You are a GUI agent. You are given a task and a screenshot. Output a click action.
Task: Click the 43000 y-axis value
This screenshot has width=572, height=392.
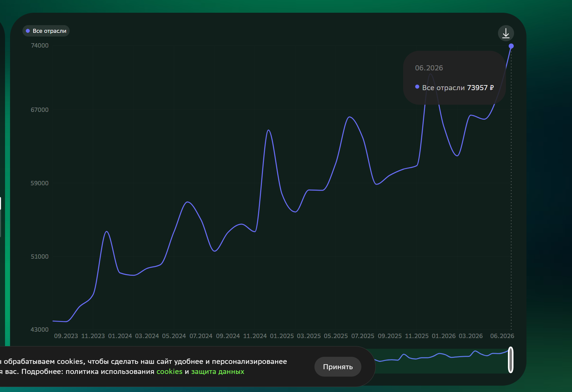pos(40,330)
